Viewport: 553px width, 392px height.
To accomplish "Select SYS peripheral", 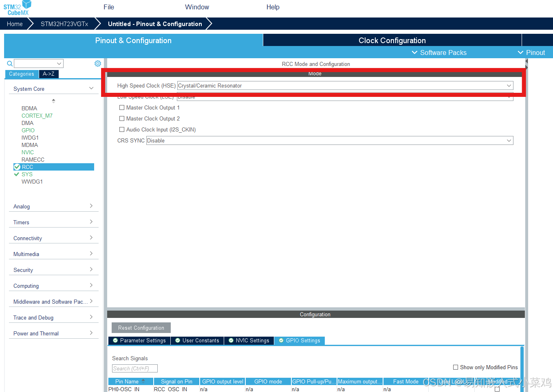I will 27,174.
